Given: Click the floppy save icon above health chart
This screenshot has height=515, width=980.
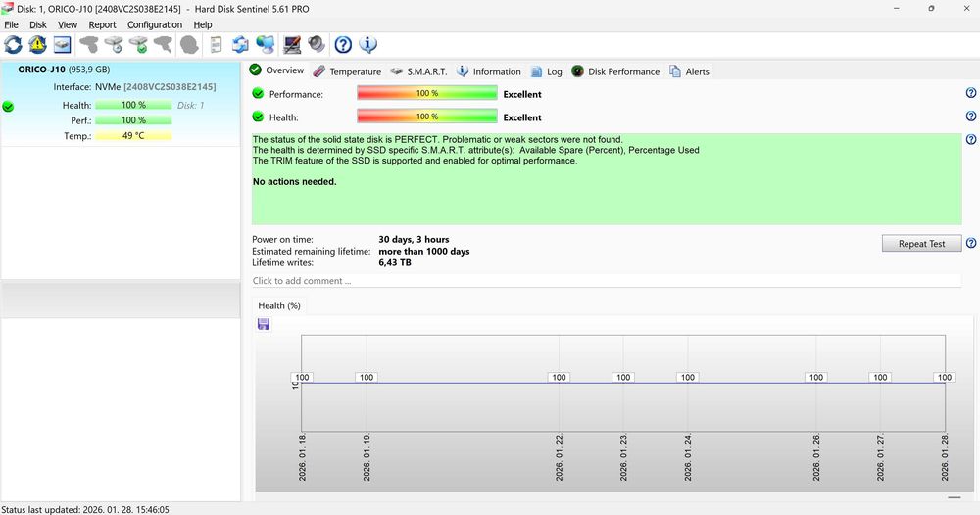Looking at the screenshot, I should [x=264, y=324].
